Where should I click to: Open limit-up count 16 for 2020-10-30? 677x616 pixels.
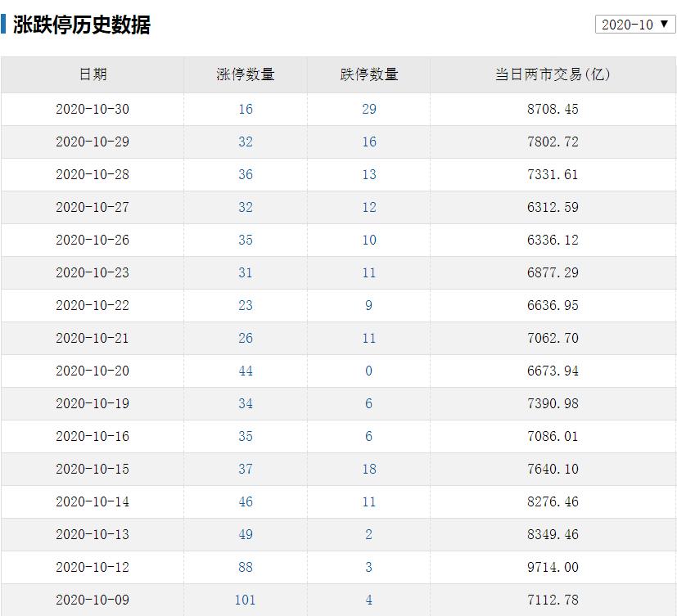[245, 109]
